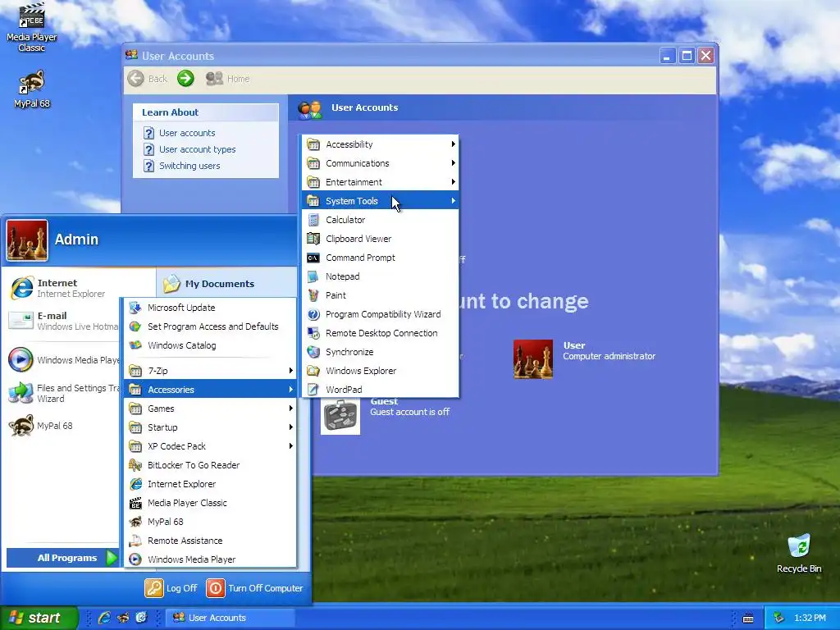Open 'Switching users' help link
The image size is (840, 630).
click(189, 166)
